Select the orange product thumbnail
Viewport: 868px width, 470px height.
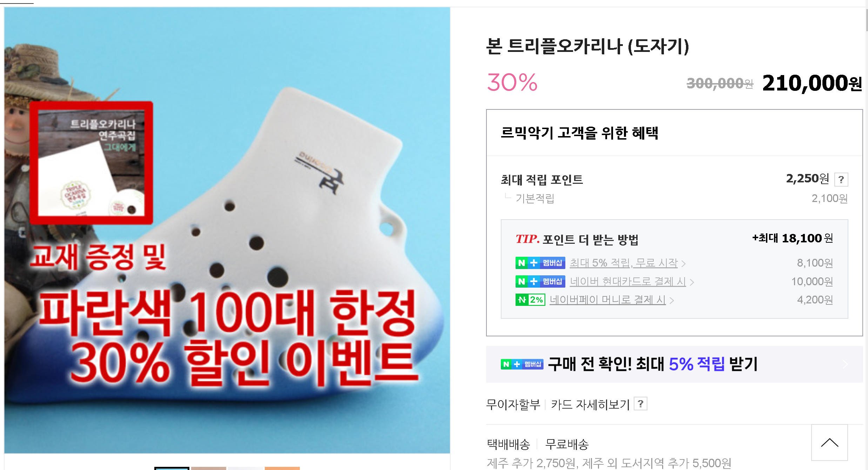coord(282,468)
